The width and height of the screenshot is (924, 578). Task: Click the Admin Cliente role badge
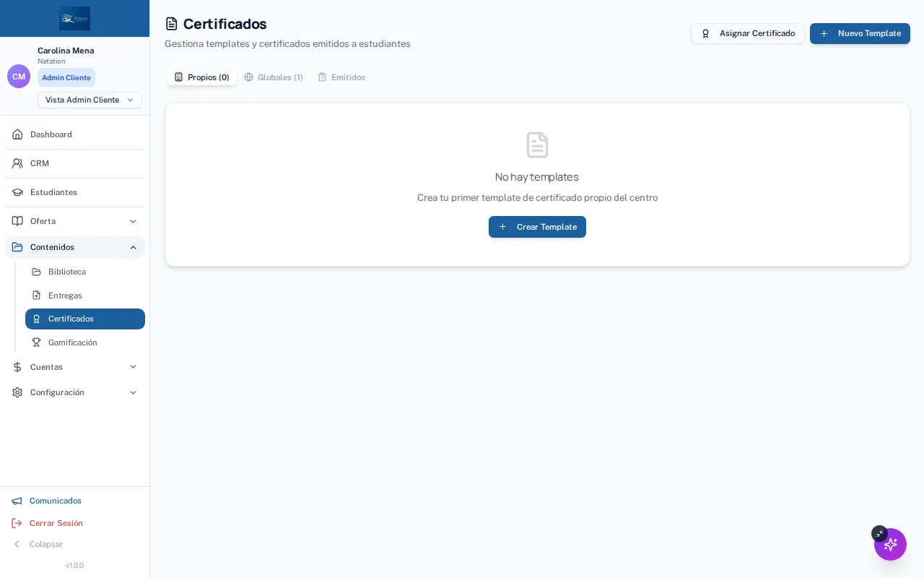tap(66, 77)
